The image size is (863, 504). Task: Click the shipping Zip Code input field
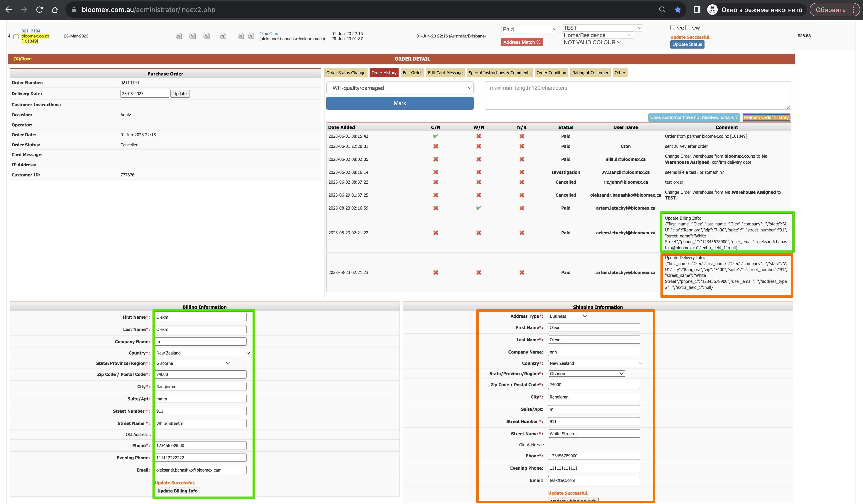594,385
